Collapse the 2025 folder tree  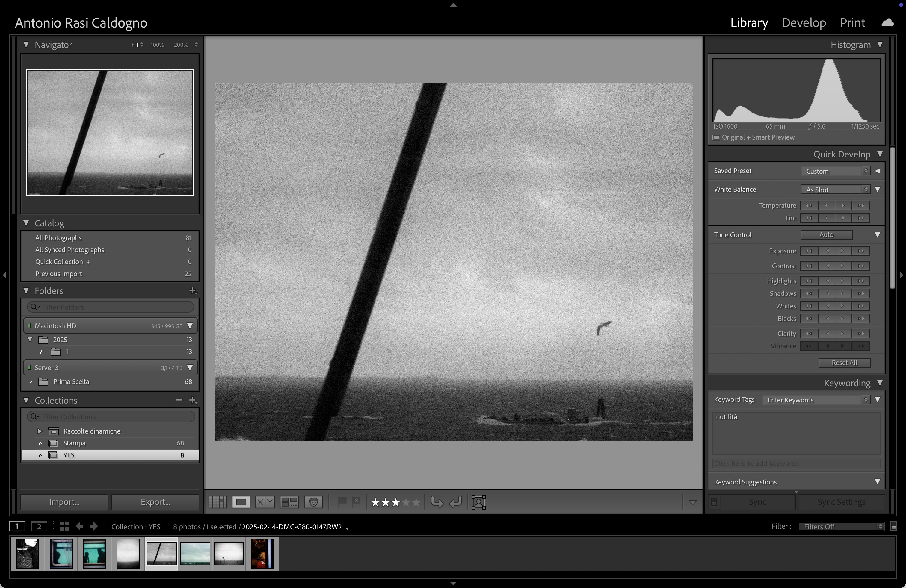point(30,339)
